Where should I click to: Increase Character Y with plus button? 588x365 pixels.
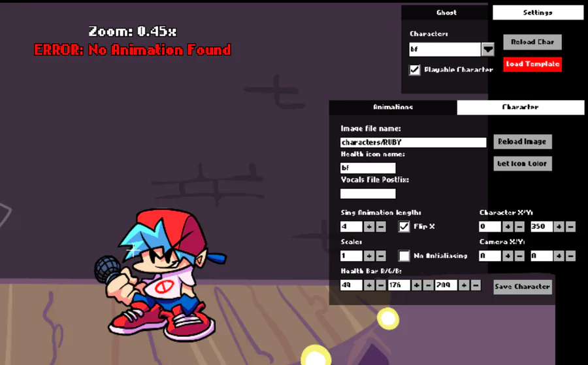559,226
